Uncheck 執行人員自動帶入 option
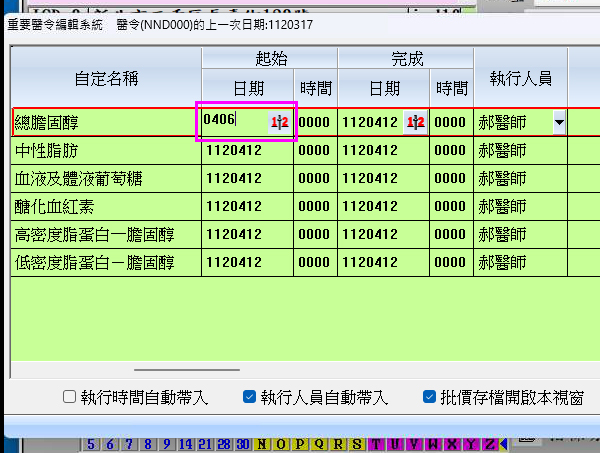This screenshot has width=600, height=453. (250, 396)
